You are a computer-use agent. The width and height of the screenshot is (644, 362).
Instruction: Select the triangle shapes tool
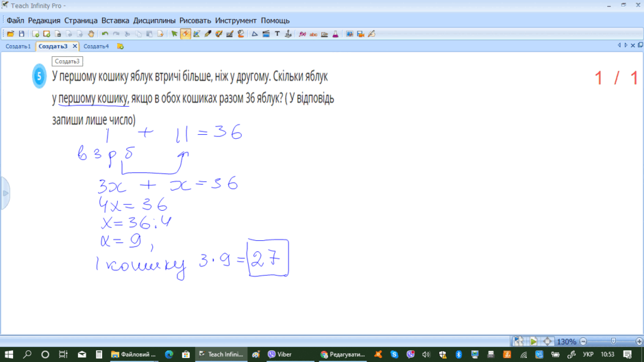[x=255, y=34]
